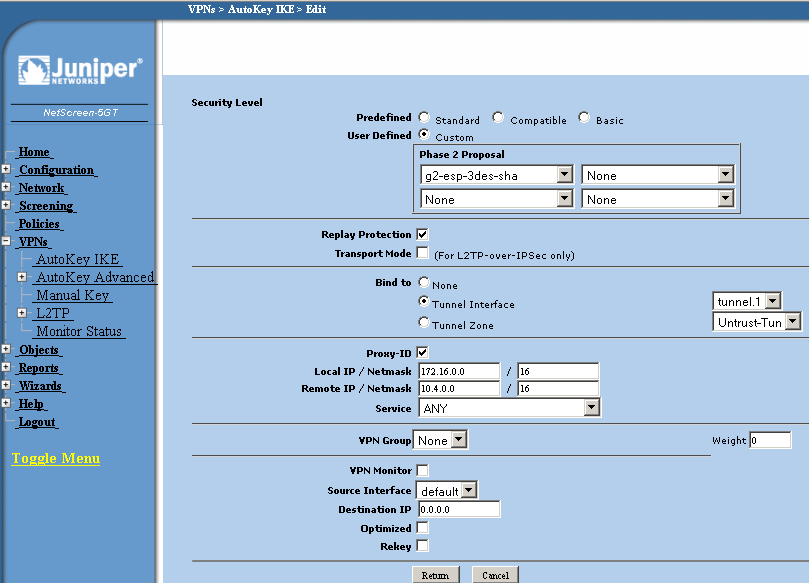The image size is (809, 583).
Task: Open the Service ANY dropdown
Action: [x=591, y=408]
